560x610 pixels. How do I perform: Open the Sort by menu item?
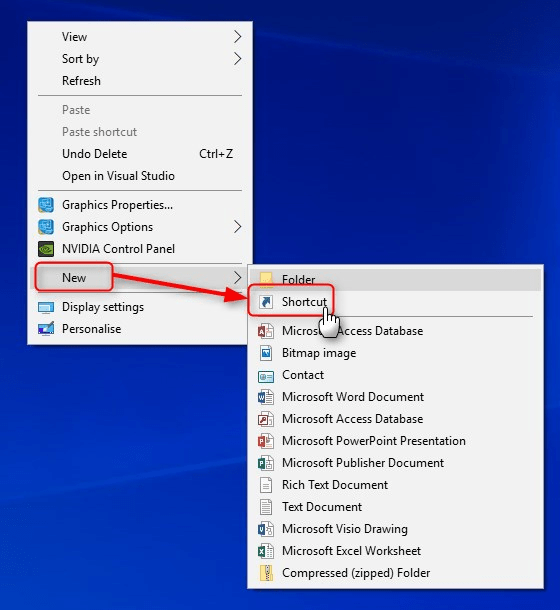pyautogui.click(x=140, y=59)
